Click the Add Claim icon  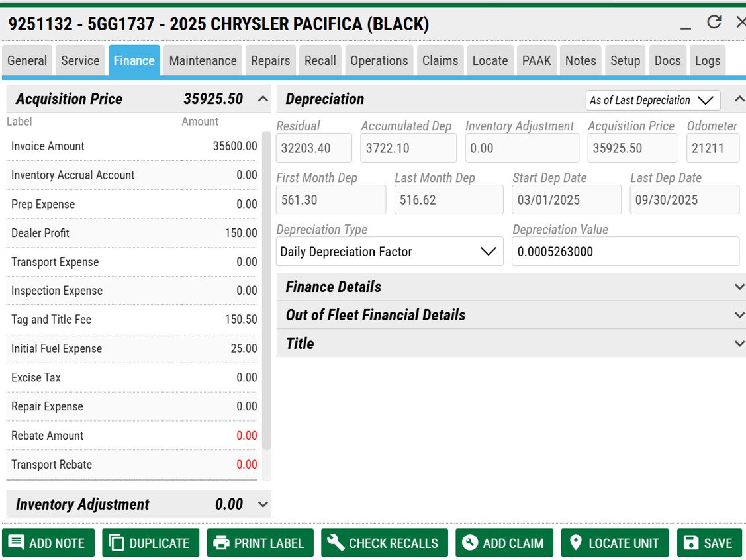[470, 543]
